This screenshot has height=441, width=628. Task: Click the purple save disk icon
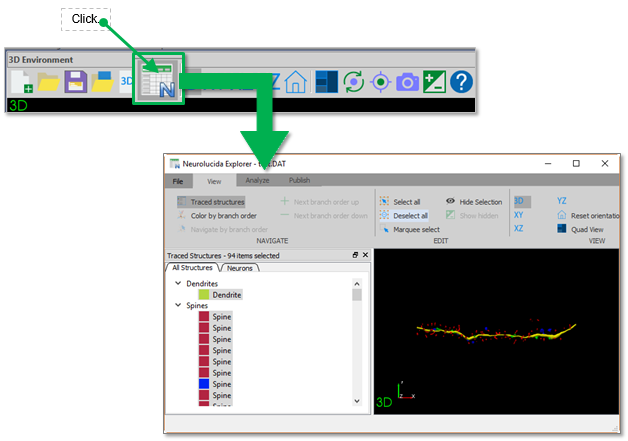coord(75,82)
